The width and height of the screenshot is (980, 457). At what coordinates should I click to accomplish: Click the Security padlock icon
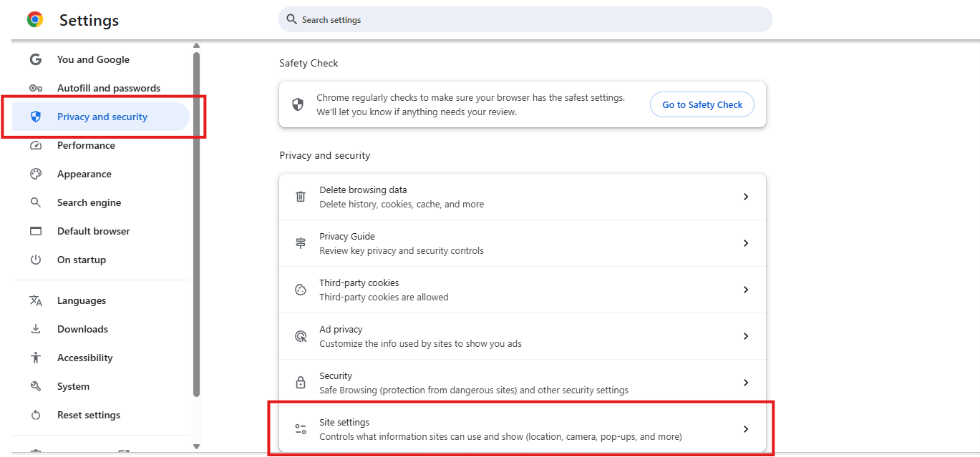click(301, 383)
